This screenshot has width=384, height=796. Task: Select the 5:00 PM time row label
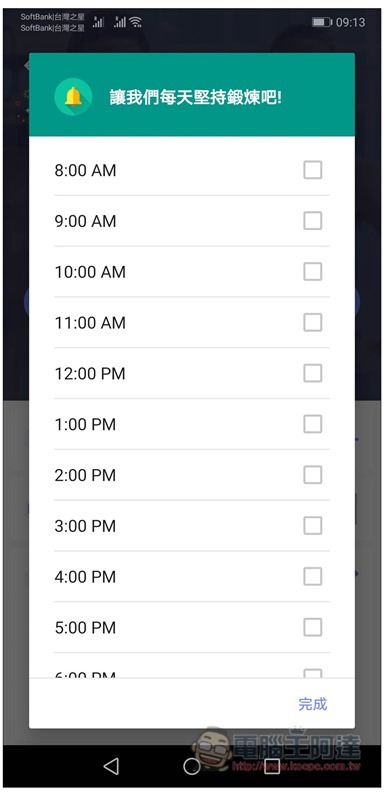point(85,628)
